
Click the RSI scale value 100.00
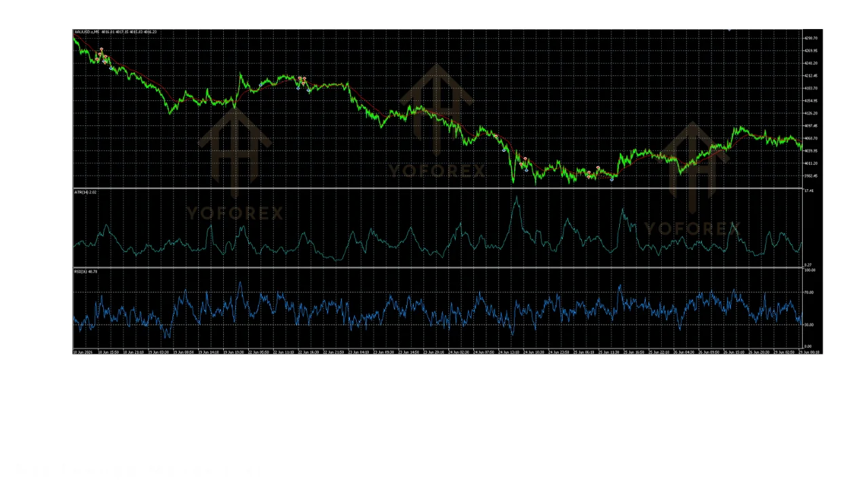tap(810, 270)
